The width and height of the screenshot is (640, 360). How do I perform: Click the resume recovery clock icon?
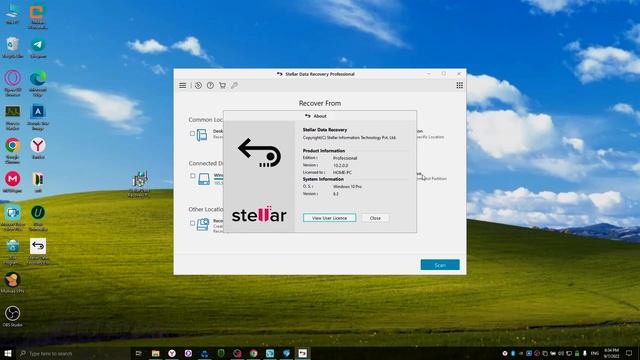click(x=198, y=85)
